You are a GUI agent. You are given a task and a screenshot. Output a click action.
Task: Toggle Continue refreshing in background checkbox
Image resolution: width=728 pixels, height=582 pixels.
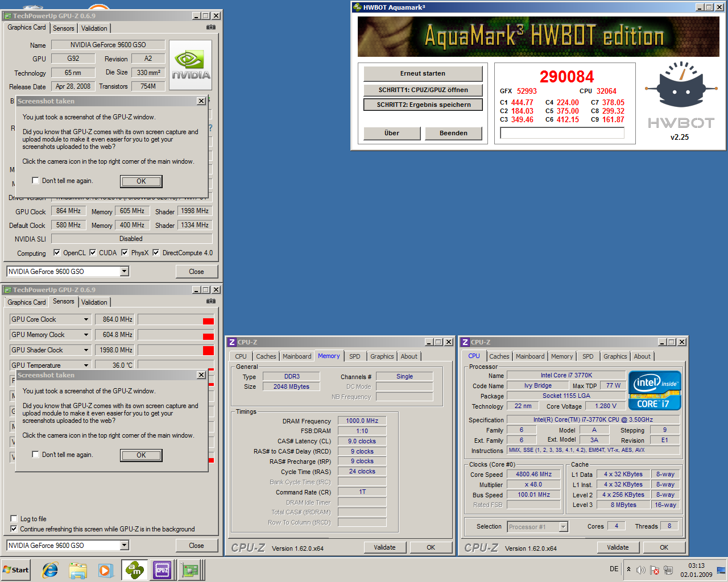pos(14,529)
